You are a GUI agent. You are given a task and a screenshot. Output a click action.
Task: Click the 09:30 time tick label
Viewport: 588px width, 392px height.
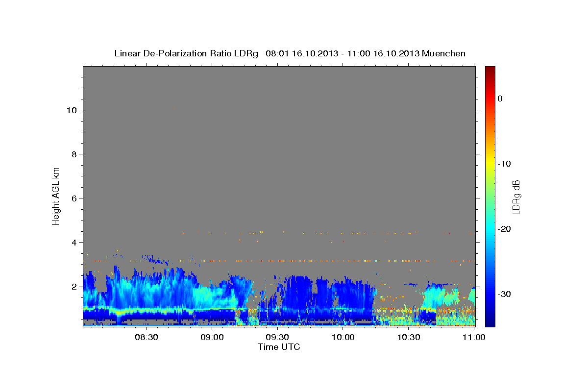[x=277, y=337]
